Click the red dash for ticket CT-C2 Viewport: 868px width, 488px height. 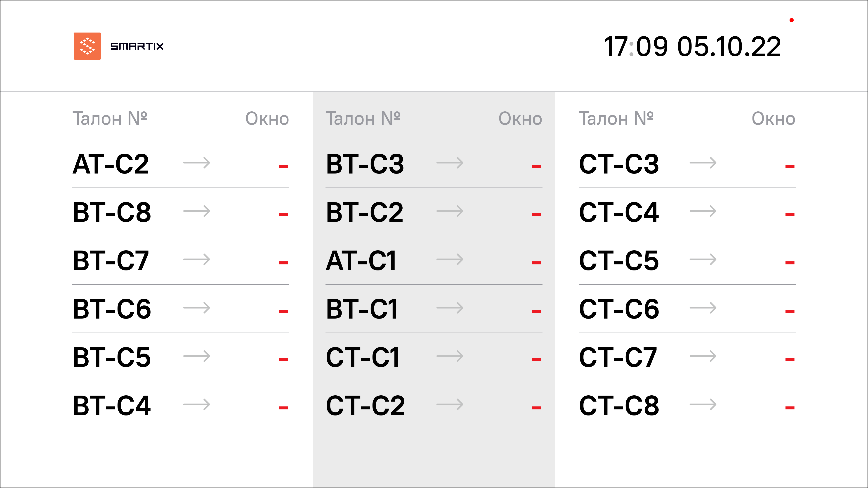[x=537, y=408]
